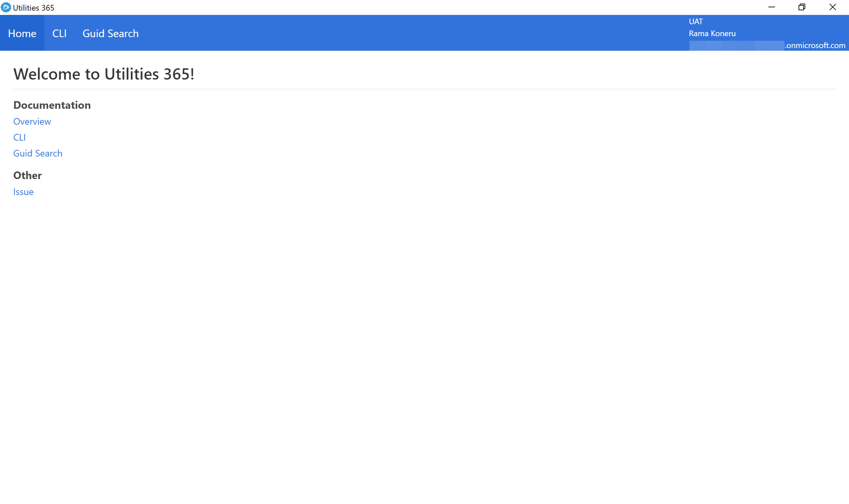Select Home in the navigation bar
Screen dimensions: 849x504
[x=22, y=33]
